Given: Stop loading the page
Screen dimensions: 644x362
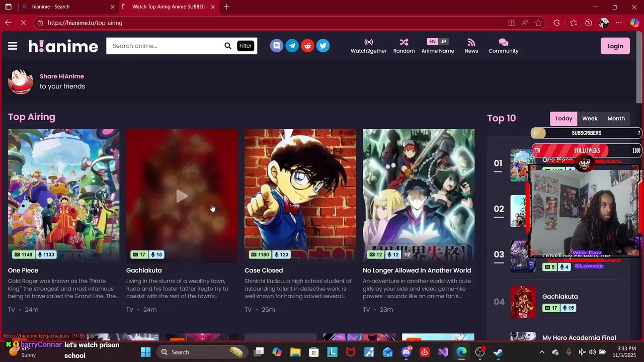Looking at the screenshot, I should [25, 23].
